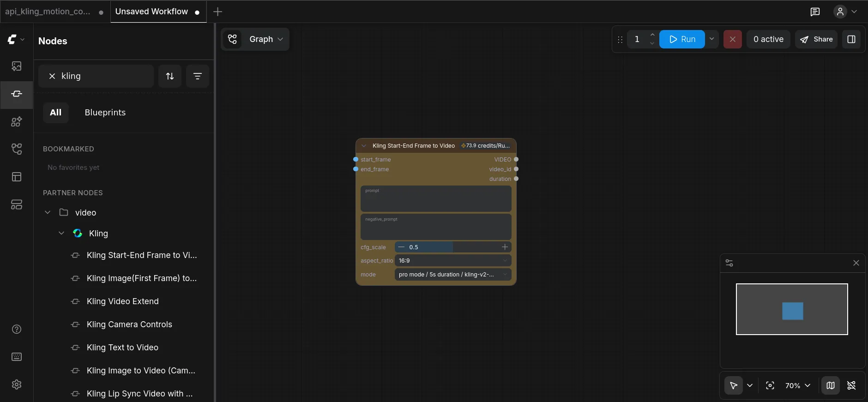Choose the select cursor mode

(734, 385)
